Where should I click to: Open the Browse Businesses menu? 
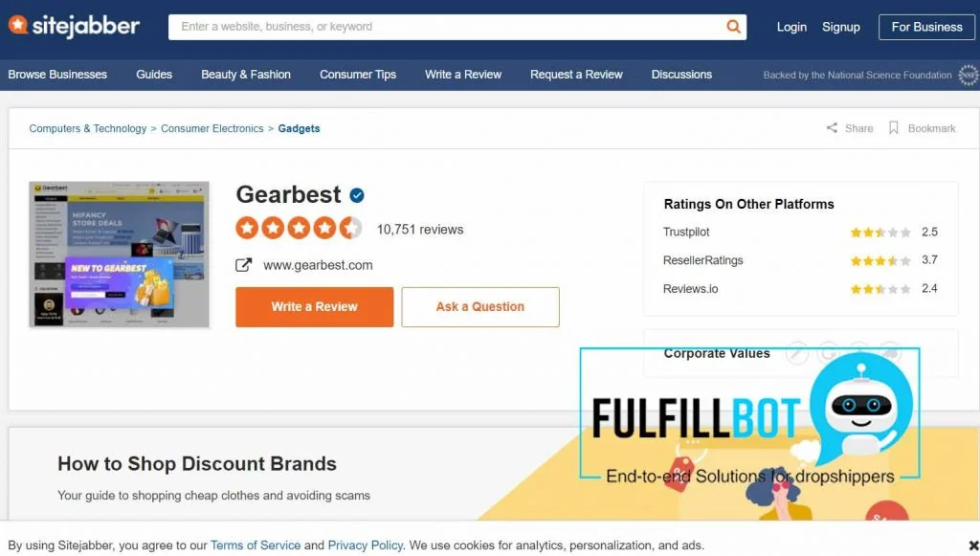click(x=57, y=74)
